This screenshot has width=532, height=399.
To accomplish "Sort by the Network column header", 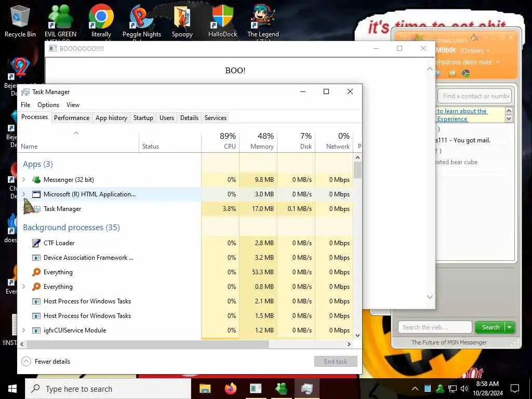I will (x=335, y=141).
